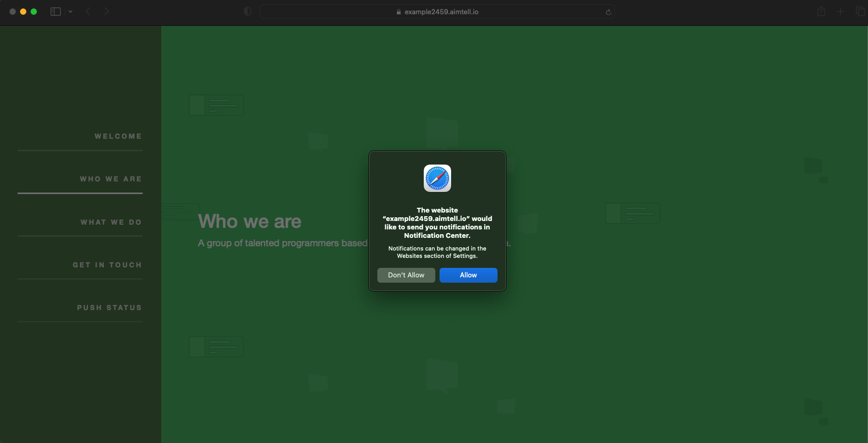Go forward to the next page
This screenshot has width=868, height=443.
click(x=106, y=12)
